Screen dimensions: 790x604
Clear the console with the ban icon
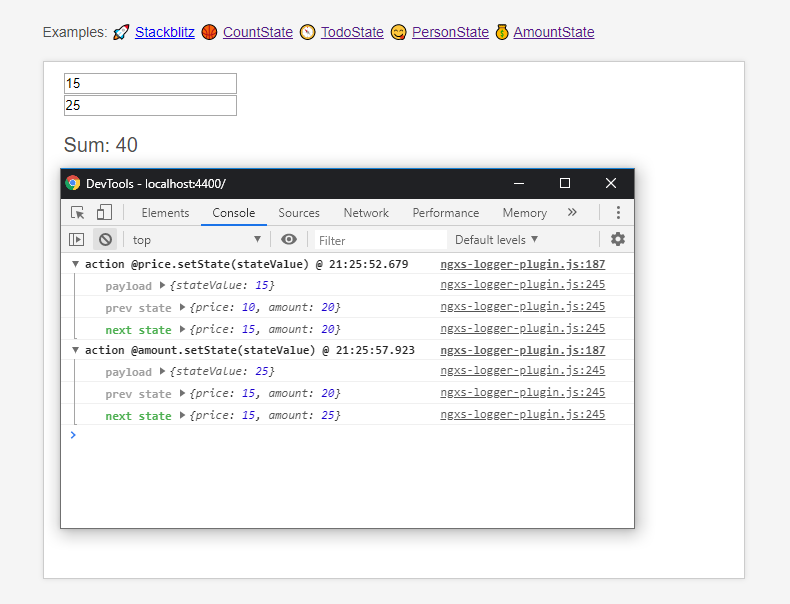105,240
